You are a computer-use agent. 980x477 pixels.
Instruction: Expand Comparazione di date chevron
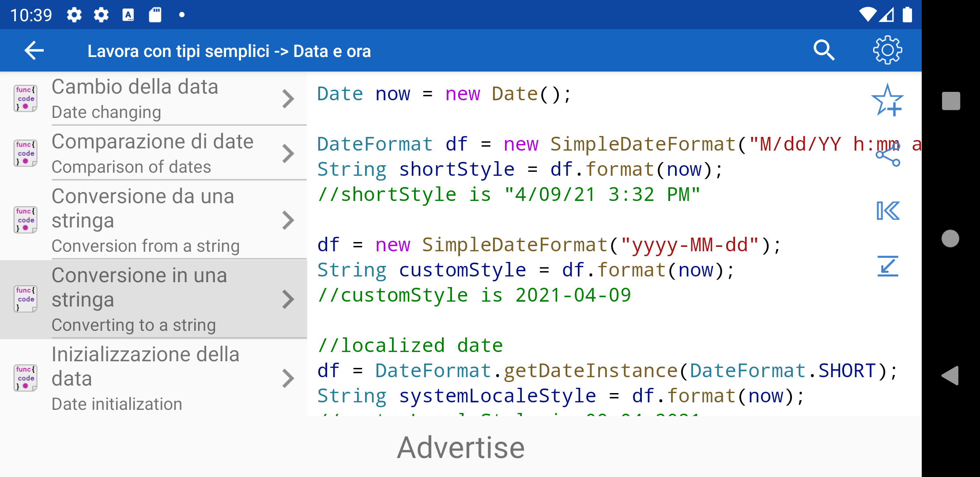click(288, 154)
